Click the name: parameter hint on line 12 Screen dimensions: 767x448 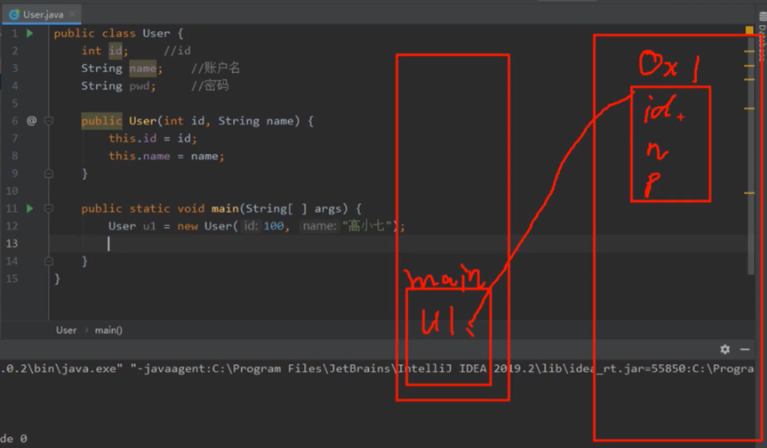[x=318, y=226]
